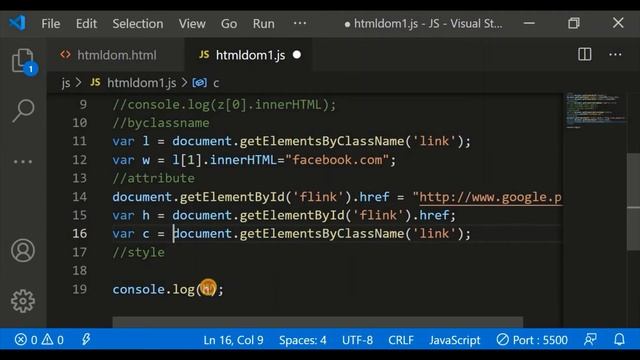Open the File menu
The height and width of the screenshot is (360, 640).
pyautogui.click(x=51, y=24)
